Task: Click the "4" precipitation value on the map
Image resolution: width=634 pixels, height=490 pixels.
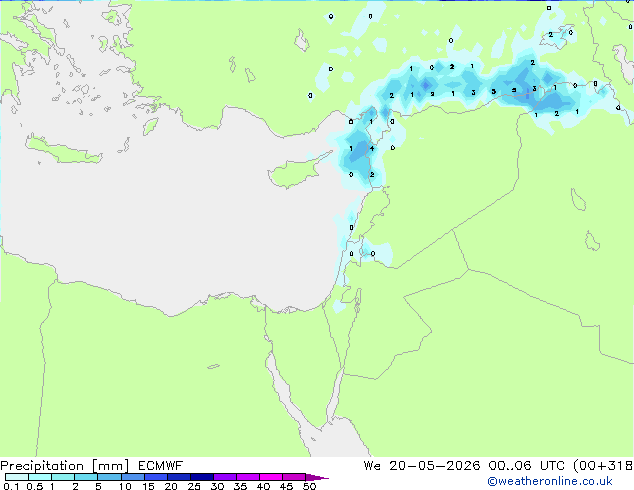Action: tap(372, 148)
